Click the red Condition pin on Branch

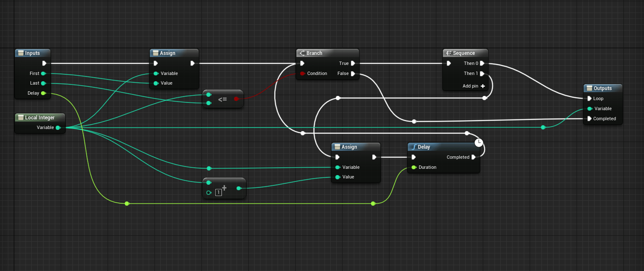302,73
